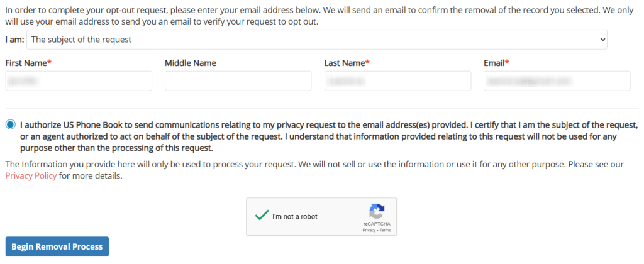Click the 'Email' field label
Screen dimensions: 644x264
click(x=494, y=63)
